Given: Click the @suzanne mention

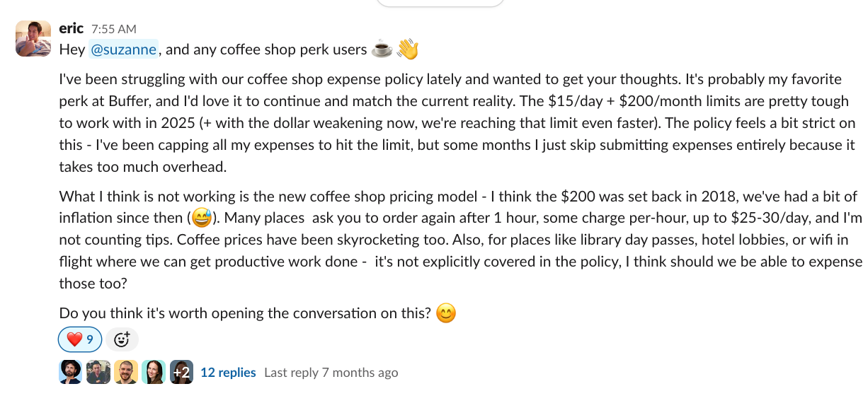Looking at the screenshot, I should (124, 49).
